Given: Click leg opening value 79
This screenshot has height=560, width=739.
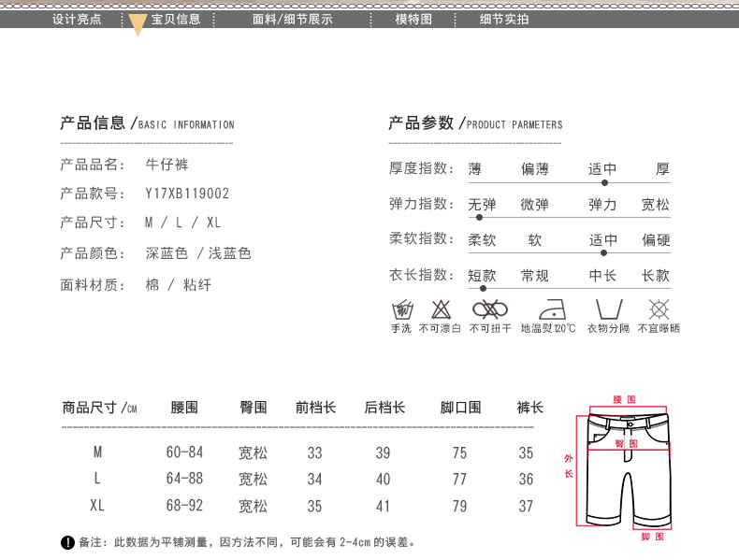Looking at the screenshot, I should point(460,507).
